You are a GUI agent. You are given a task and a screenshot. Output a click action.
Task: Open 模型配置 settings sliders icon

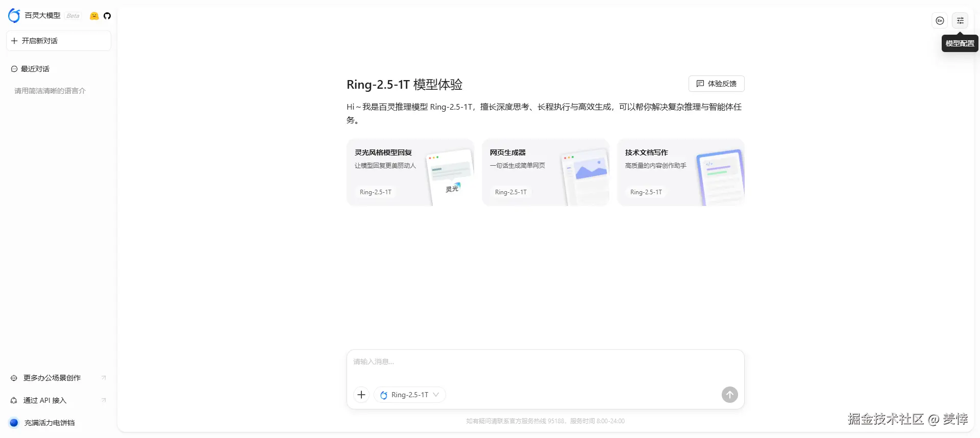coord(960,20)
